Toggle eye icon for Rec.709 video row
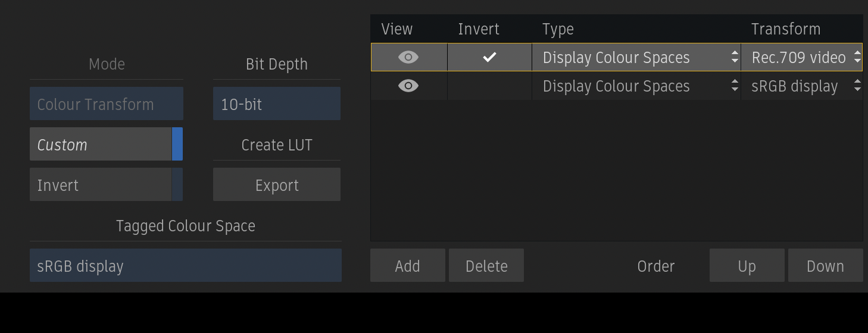Image resolution: width=868 pixels, height=333 pixels. pos(408,57)
